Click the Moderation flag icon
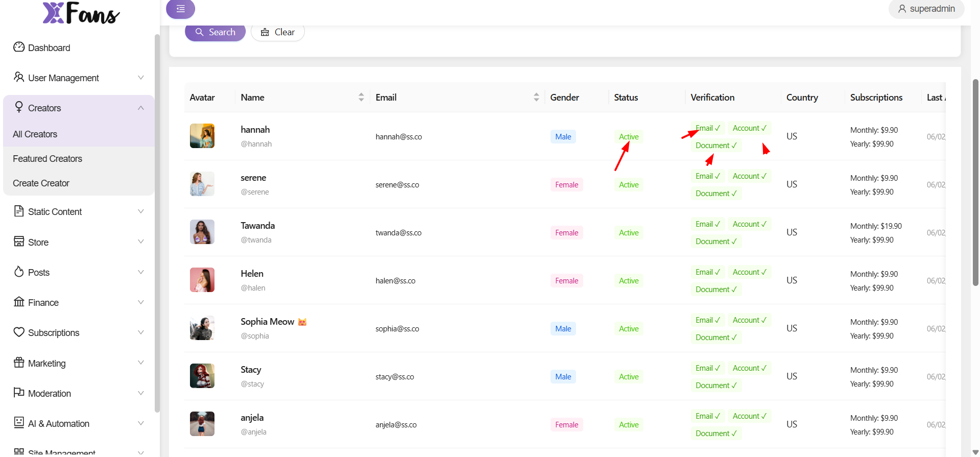Image resolution: width=980 pixels, height=457 pixels. [x=19, y=393]
